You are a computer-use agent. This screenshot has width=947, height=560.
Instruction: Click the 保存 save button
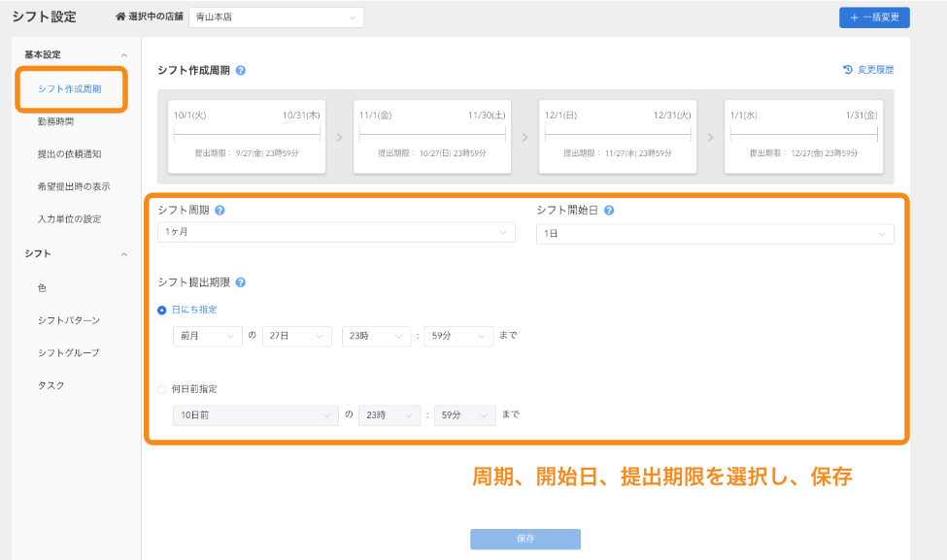coord(525,539)
